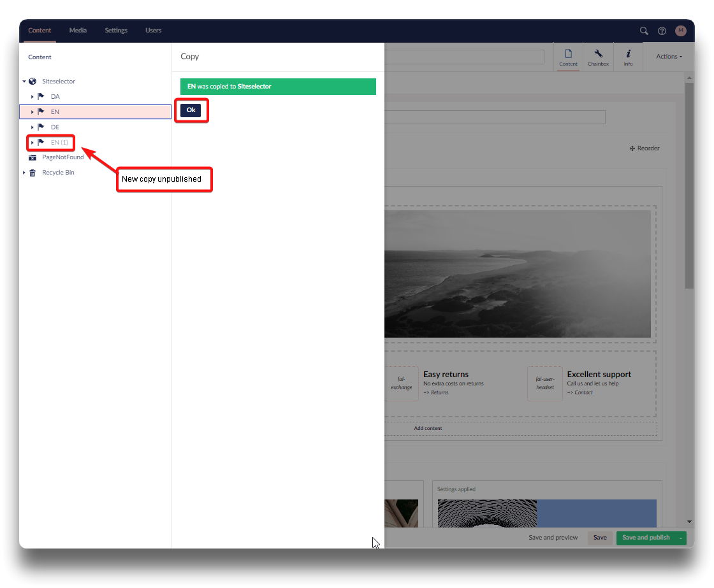714x588 pixels.
Task: Click the page name input field
Action: coord(464,57)
